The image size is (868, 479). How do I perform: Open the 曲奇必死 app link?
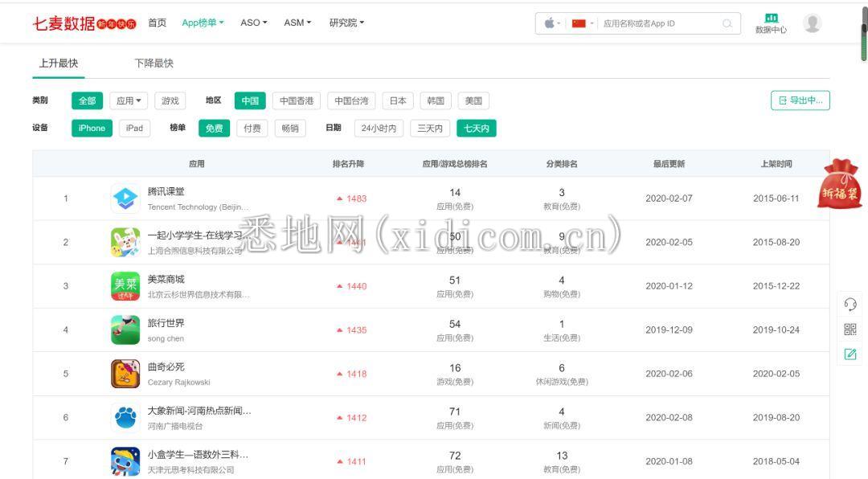click(166, 367)
